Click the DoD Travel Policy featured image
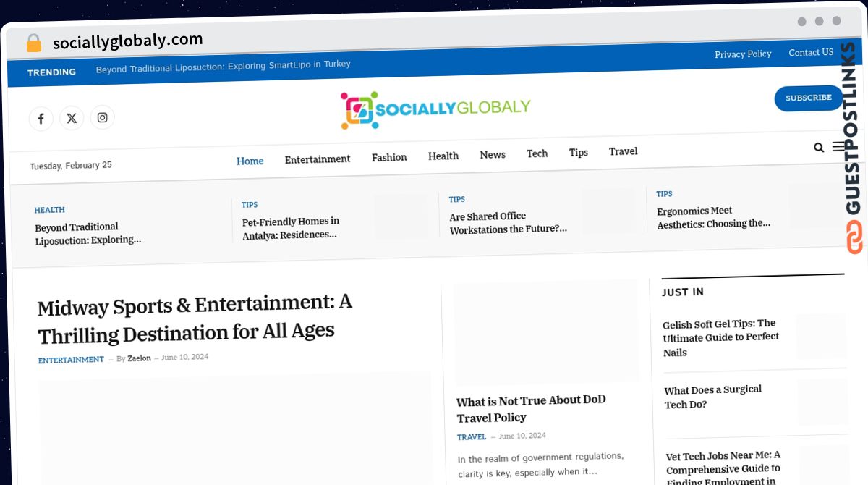 (x=547, y=332)
